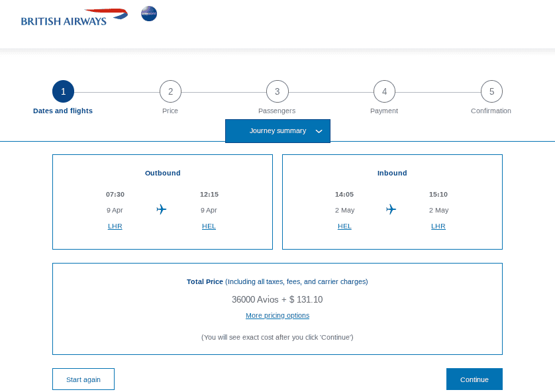This screenshot has height=392, width=555.
Task: Click the outbound flight airplane icon
Action: click(161, 209)
